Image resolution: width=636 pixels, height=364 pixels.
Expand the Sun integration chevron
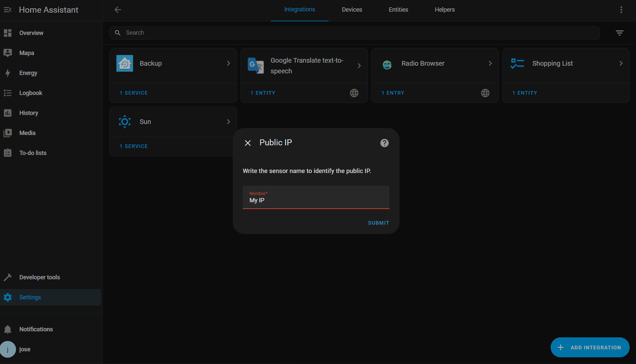click(x=228, y=122)
